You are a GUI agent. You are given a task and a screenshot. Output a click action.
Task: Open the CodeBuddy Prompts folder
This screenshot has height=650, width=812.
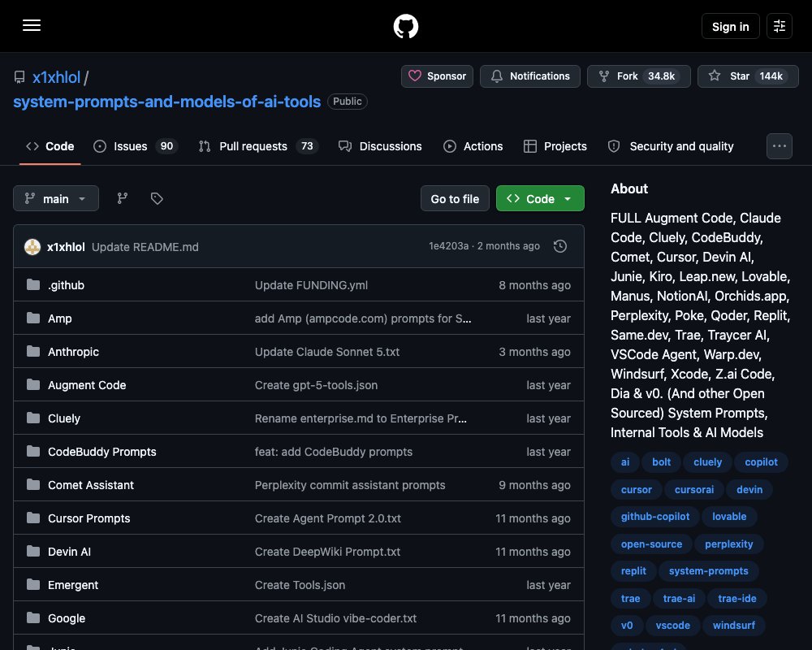coord(102,452)
